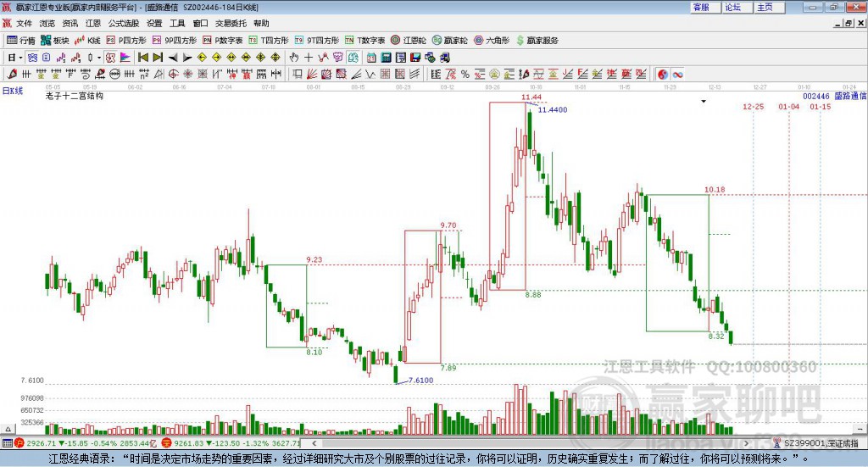Click the horizontal scrollbar left arrow
Screen dimensions: 868x467
(x=314, y=443)
